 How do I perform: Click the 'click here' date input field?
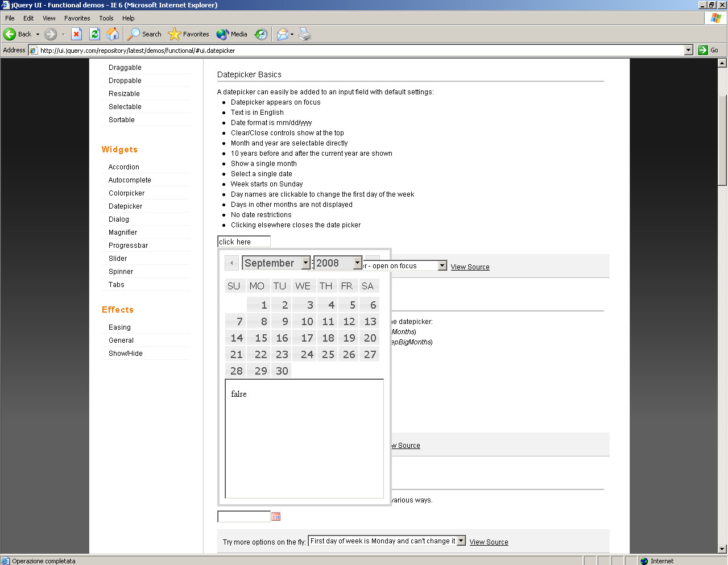(243, 242)
